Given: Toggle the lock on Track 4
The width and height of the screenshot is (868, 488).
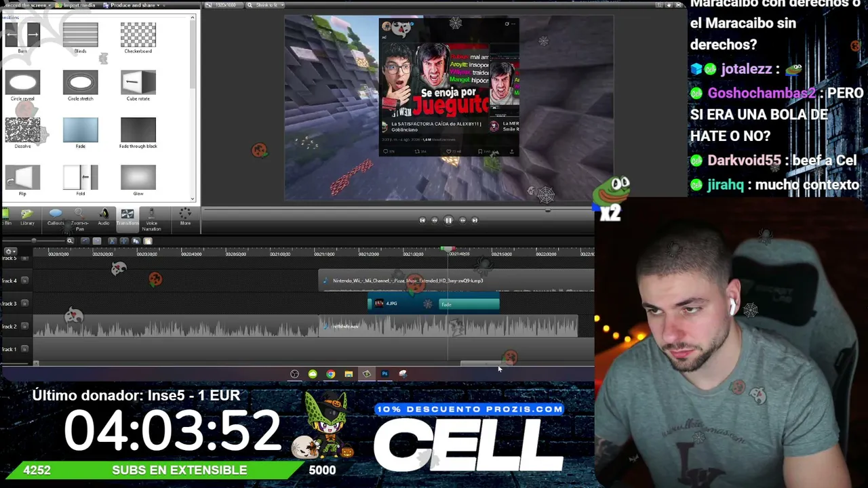Looking at the screenshot, I should [x=25, y=281].
